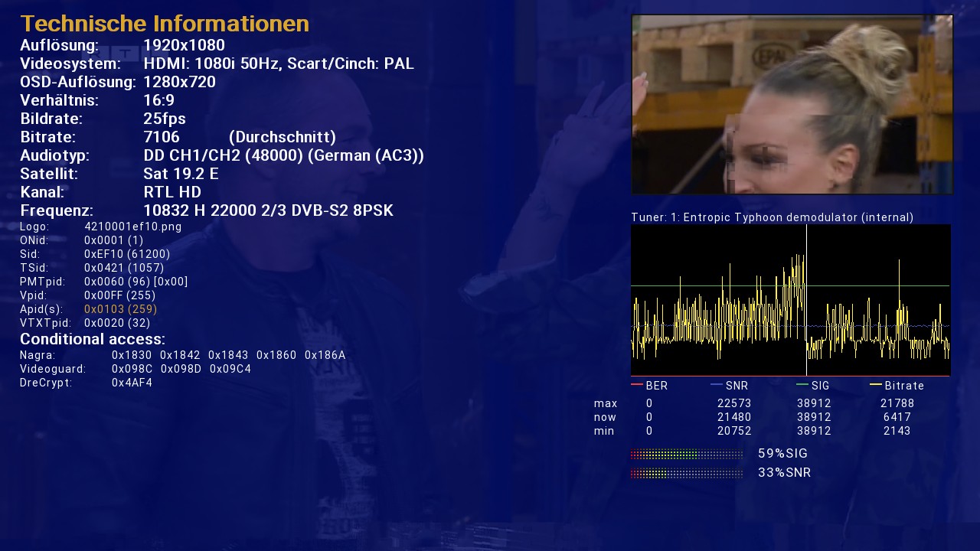Click the DreCrypt value 0x4AF4
The width and height of the screenshot is (980, 551).
tap(132, 383)
